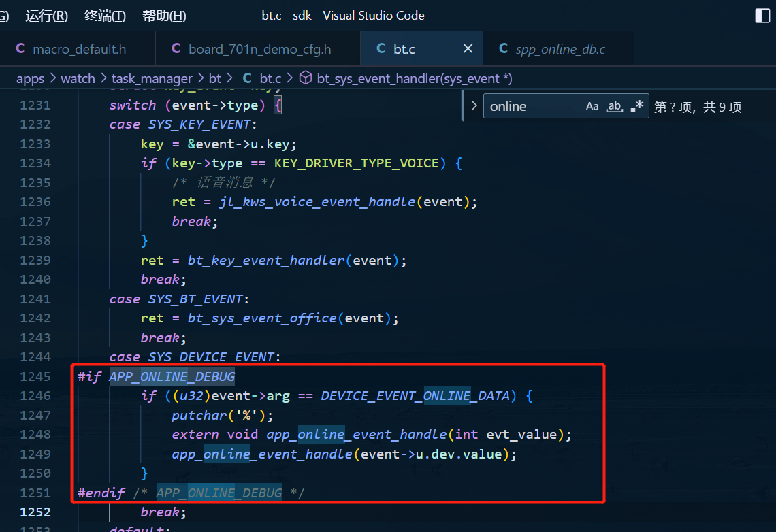Open the bt.c file breadcrumb
This screenshot has height=532, width=776.
270,78
